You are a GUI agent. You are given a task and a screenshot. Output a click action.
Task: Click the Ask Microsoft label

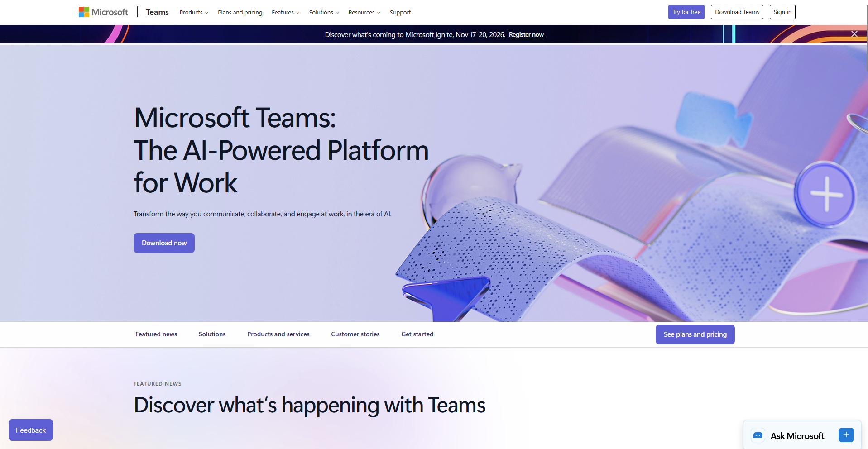click(797, 436)
